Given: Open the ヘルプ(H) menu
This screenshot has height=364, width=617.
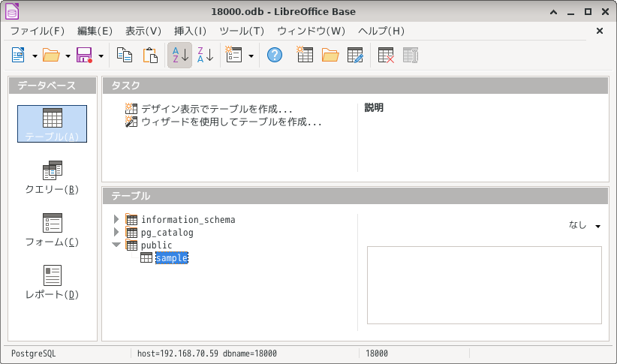Looking at the screenshot, I should pos(381,31).
